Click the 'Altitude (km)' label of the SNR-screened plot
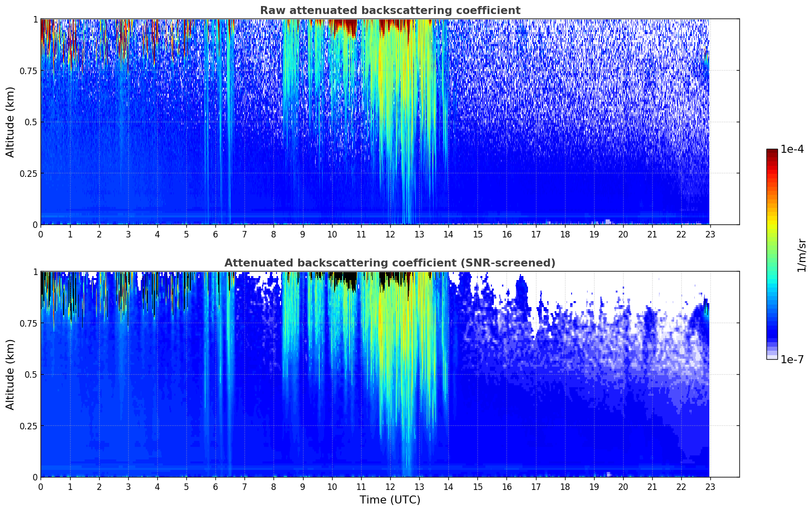Screen dimensions: 812x511 click(x=11, y=374)
